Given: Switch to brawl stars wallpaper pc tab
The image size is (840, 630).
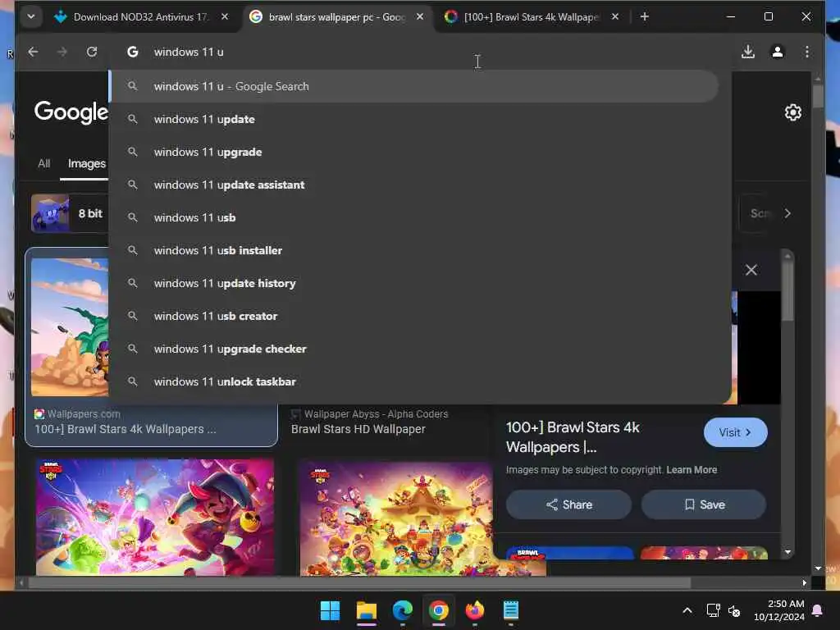Looking at the screenshot, I should click(x=336, y=17).
